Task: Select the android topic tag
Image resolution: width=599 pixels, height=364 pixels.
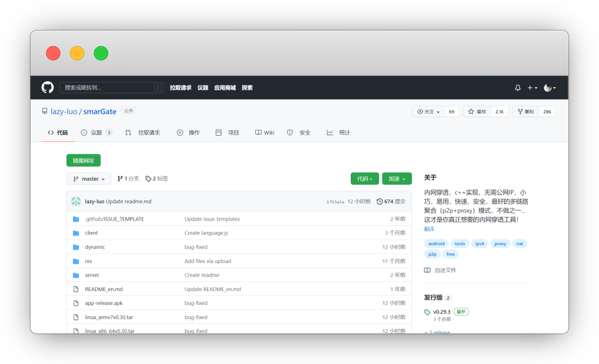Action: pyautogui.click(x=436, y=244)
